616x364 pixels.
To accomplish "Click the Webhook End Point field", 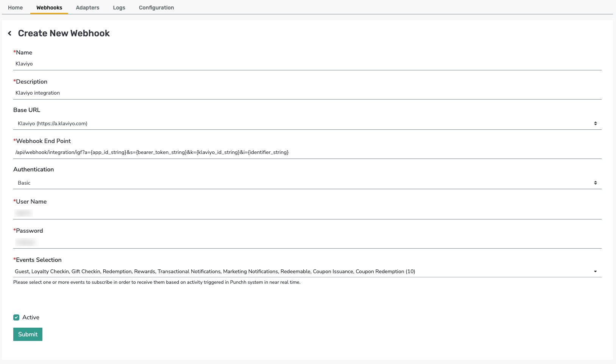I will (307, 152).
